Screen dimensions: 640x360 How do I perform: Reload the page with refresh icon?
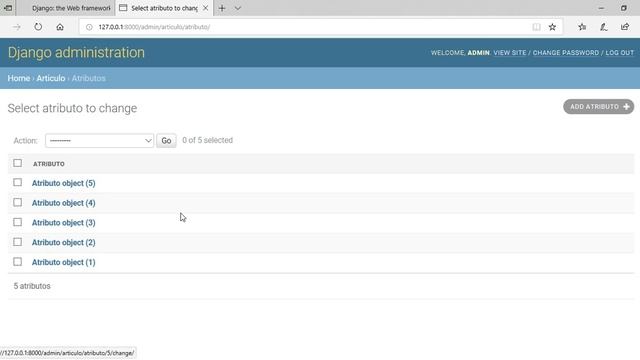point(38,27)
